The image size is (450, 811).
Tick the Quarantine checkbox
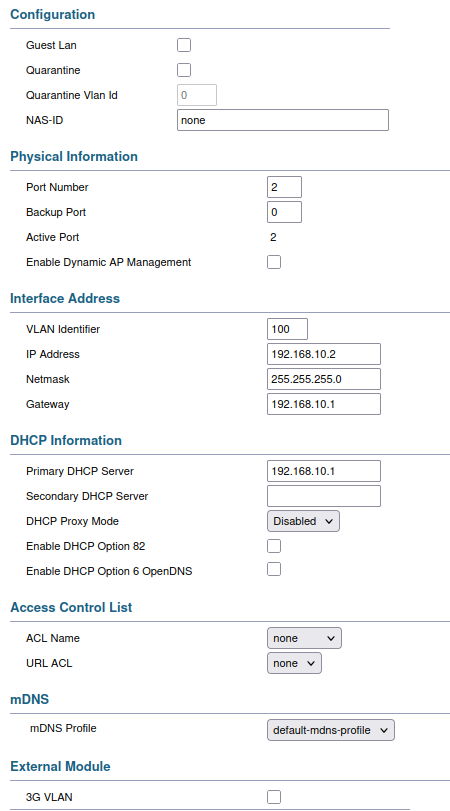pos(184,70)
